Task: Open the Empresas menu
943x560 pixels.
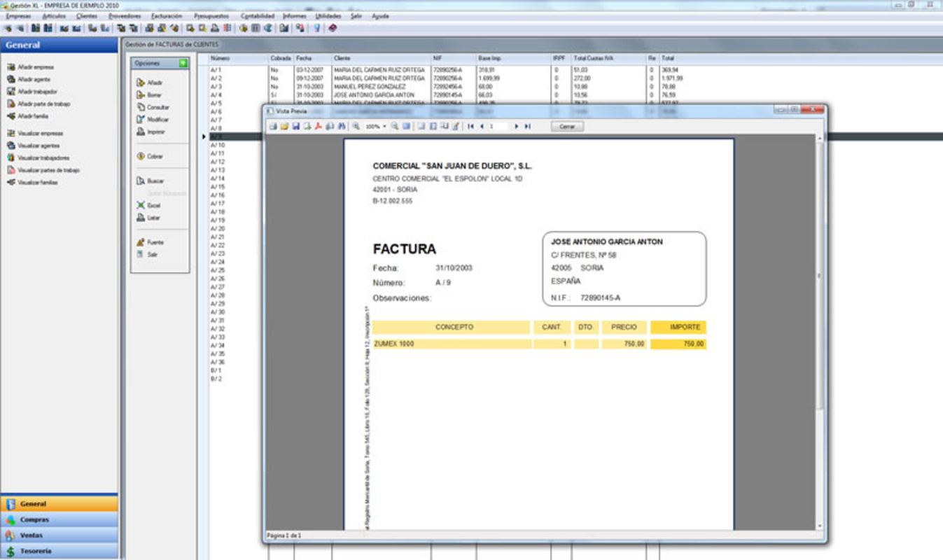Action: coord(18,15)
